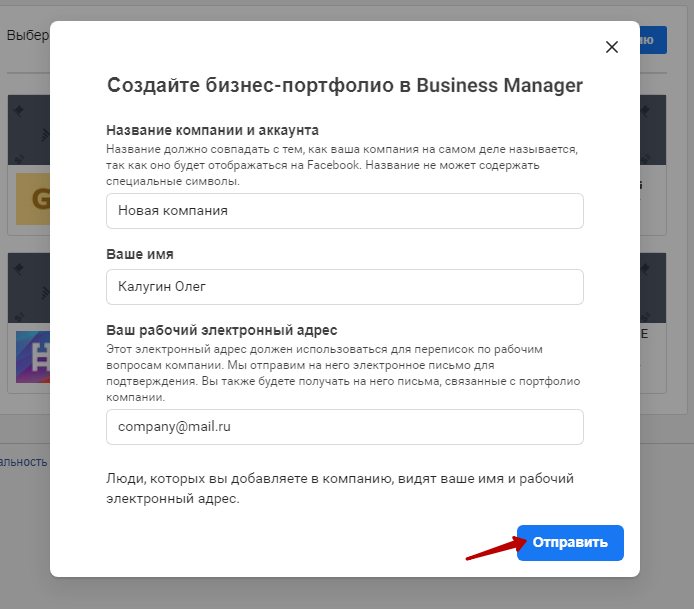This screenshot has width=694, height=609.
Task: Click the description starting "Этот электронный адрес должен"
Action: click(343, 373)
